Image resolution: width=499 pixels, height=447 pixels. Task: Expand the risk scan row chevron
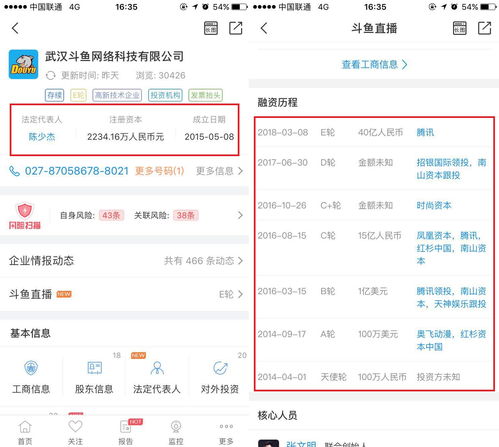[240, 215]
